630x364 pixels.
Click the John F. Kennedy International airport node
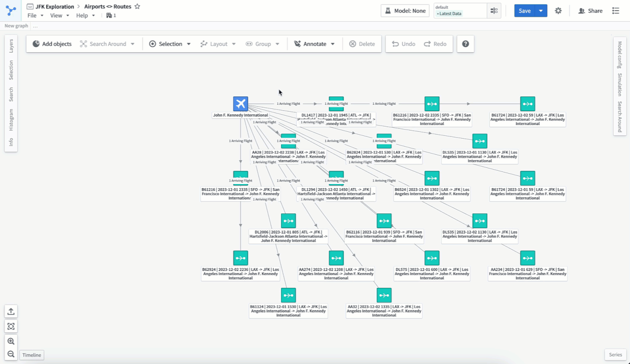coord(241,104)
